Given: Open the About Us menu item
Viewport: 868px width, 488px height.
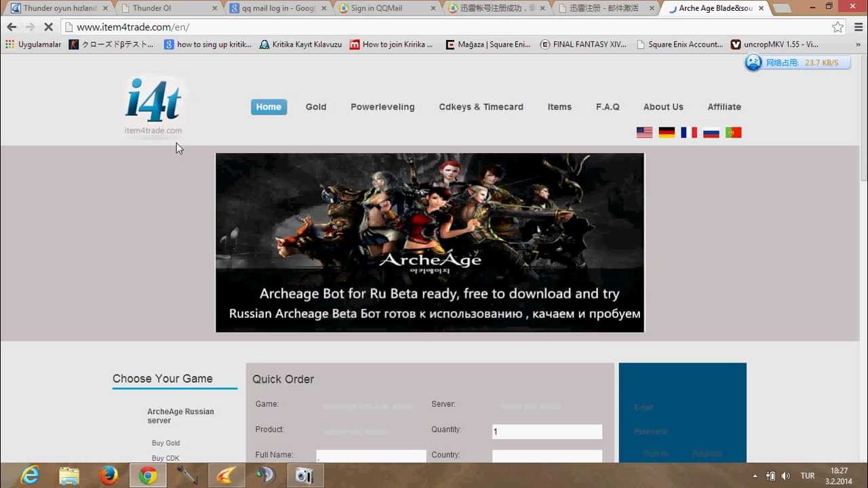Looking at the screenshot, I should (663, 107).
